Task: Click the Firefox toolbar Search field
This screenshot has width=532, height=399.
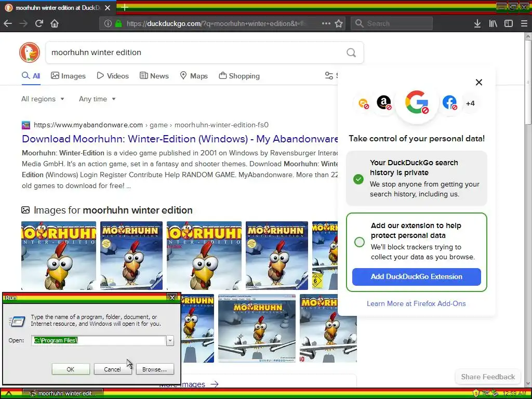Action: pyautogui.click(x=392, y=23)
